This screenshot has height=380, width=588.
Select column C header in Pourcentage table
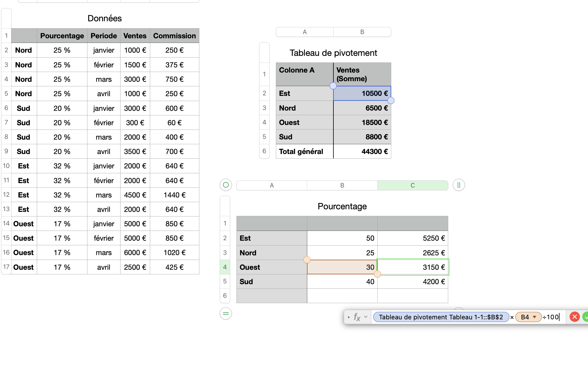click(413, 185)
